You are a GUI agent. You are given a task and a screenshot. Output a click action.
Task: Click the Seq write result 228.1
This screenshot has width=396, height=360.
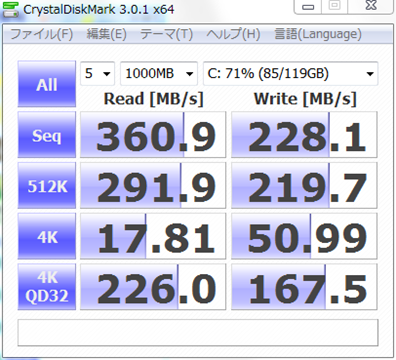point(304,135)
